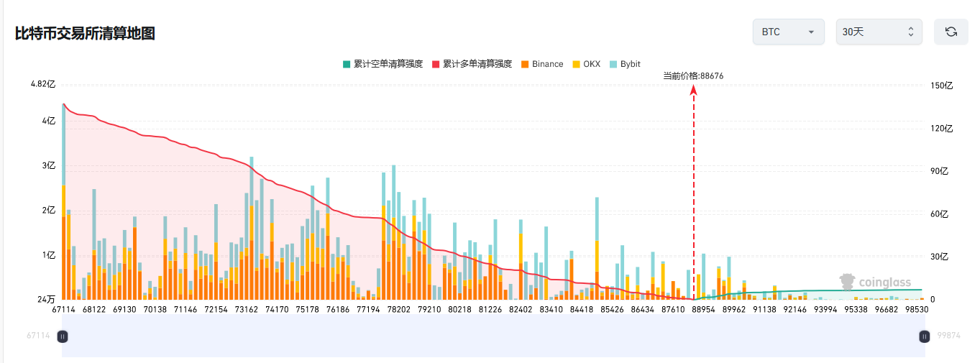Click x-axis label 70138
Image resolution: width=980 pixels, height=363 pixels.
(x=155, y=310)
